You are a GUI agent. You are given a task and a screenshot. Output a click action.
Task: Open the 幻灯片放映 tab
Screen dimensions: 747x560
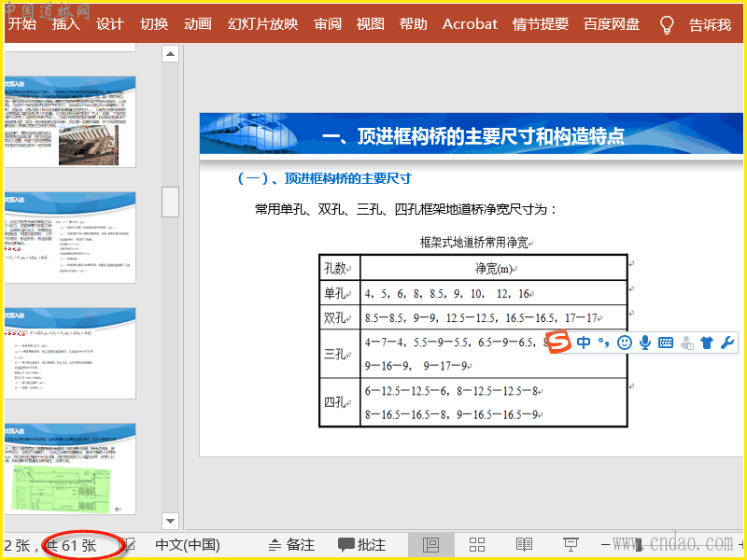coord(262,24)
